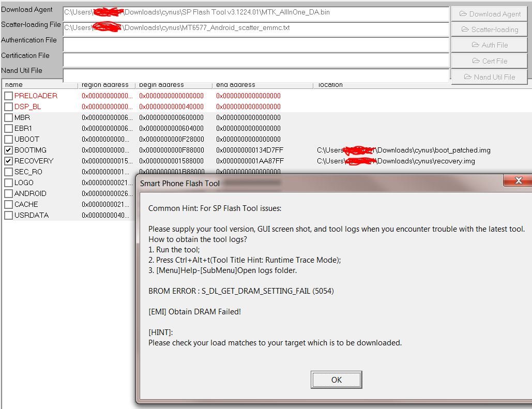The image size is (532, 409).
Task: Close the Smart Phone Flash Tool dialog
Action: click(518, 180)
